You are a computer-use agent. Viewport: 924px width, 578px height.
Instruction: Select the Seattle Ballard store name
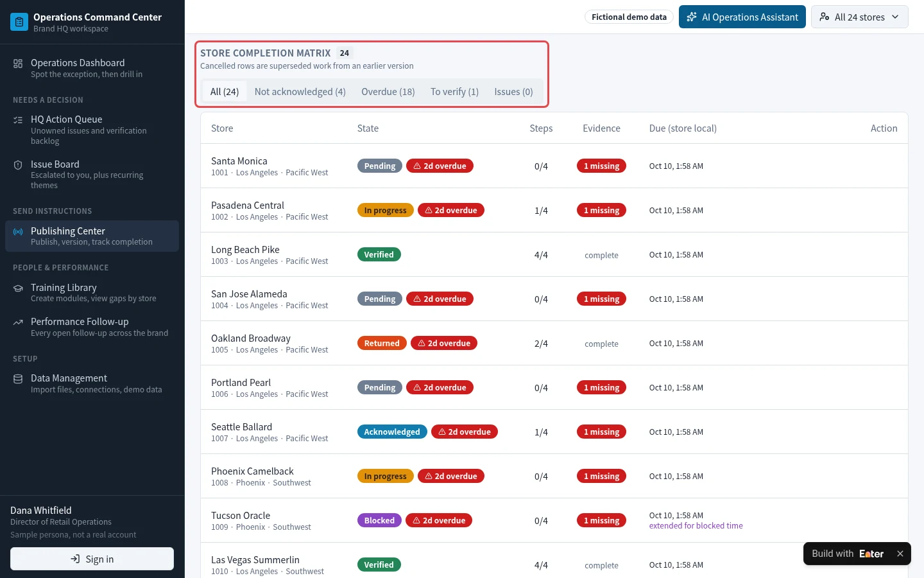[x=241, y=427]
